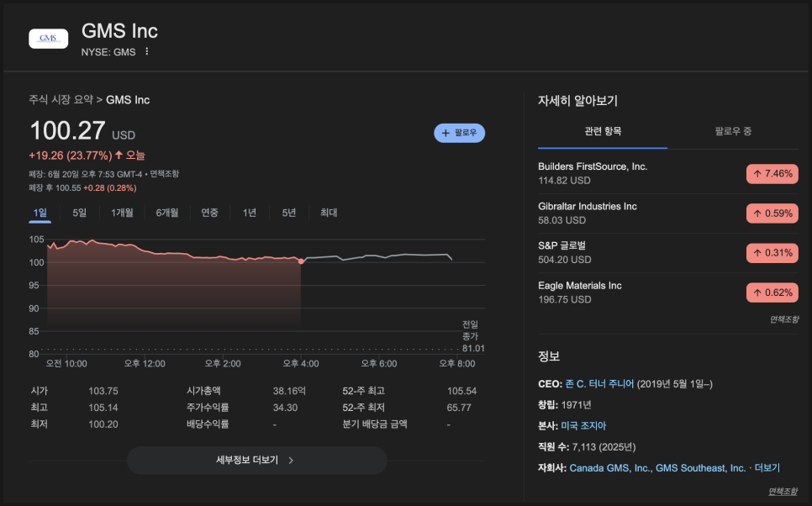Click the 팔로우 follow button

pos(459,133)
